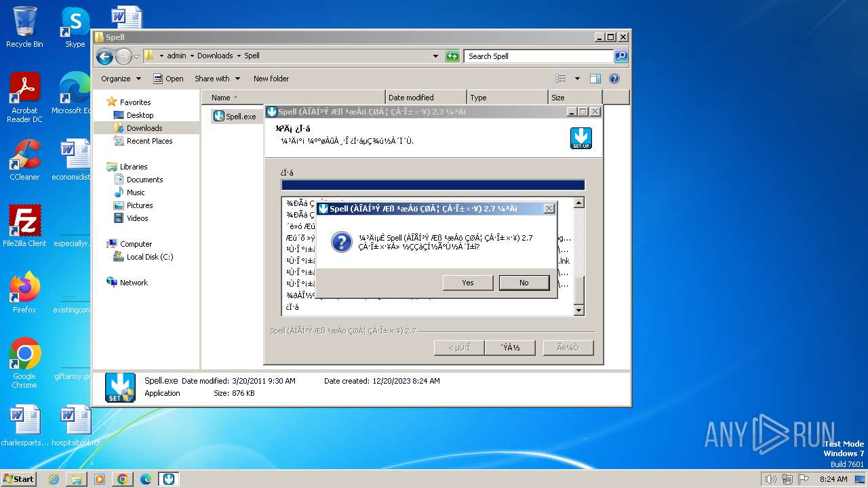Click the Start button
This screenshot has height=488, width=868.
tap(19, 479)
